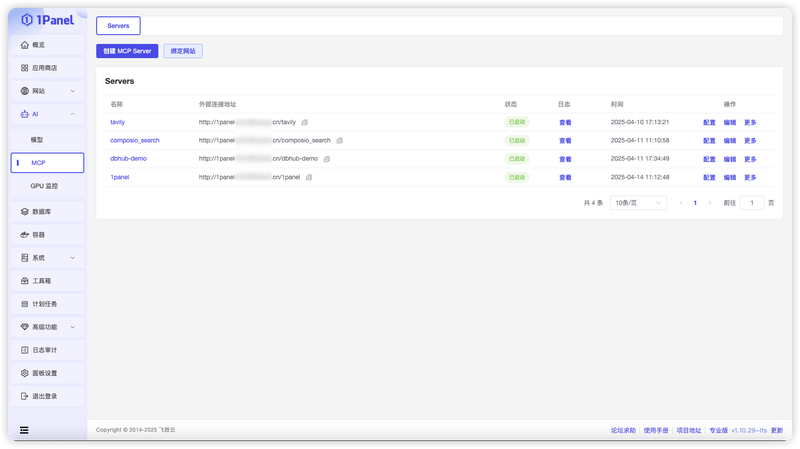The width and height of the screenshot is (800, 449).
Task: Focus the go-to-page number field
Action: (x=752, y=203)
